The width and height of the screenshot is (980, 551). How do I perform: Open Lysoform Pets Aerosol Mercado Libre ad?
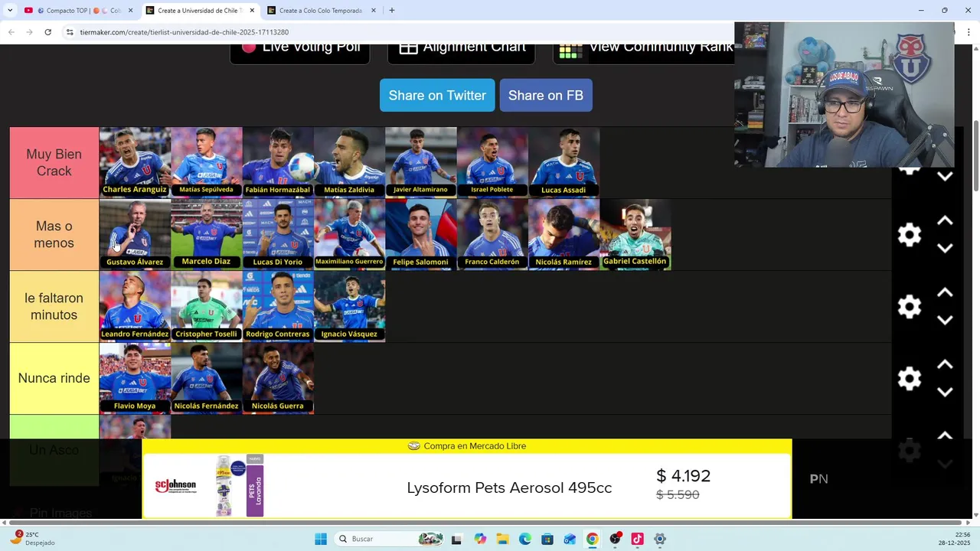pos(467,479)
